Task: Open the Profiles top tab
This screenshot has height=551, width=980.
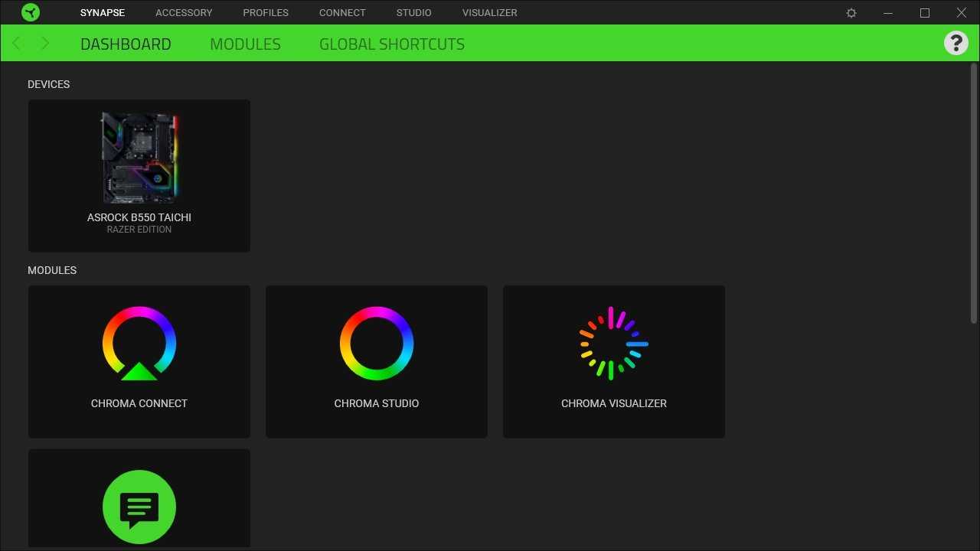Action: tap(266, 12)
